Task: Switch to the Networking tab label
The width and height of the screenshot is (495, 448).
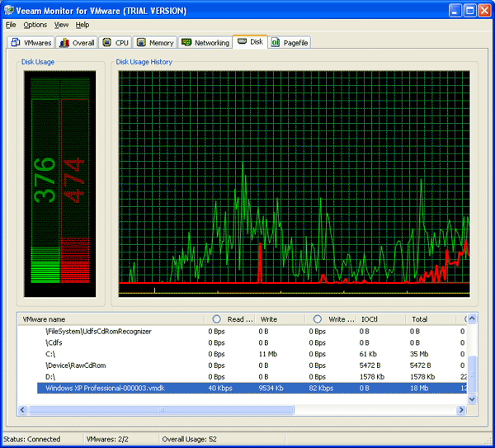Action: pyautogui.click(x=212, y=43)
